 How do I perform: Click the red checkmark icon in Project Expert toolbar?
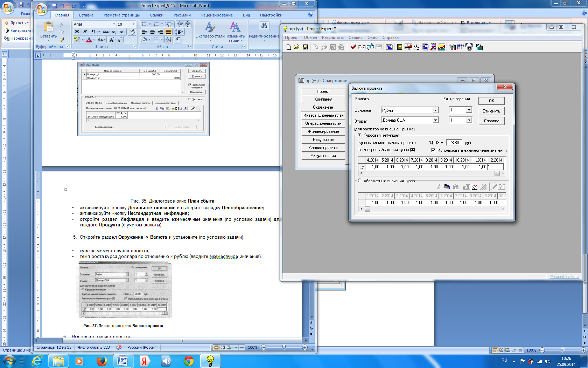tap(353, 47)
